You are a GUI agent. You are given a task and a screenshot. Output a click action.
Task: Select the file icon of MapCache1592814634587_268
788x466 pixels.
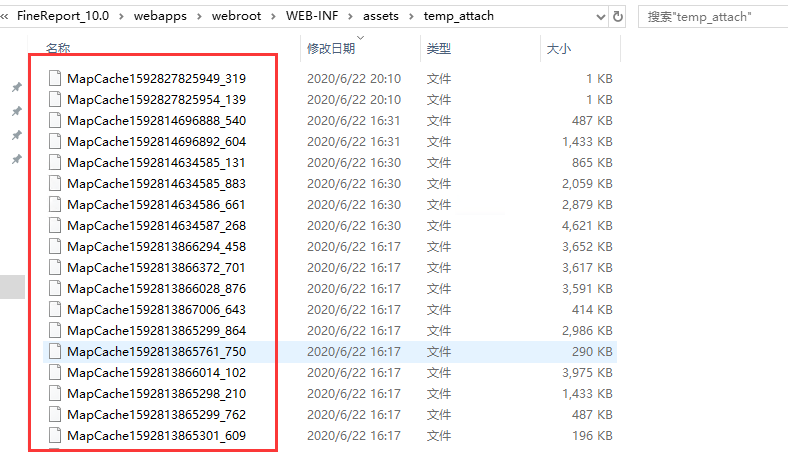[55, 226]
